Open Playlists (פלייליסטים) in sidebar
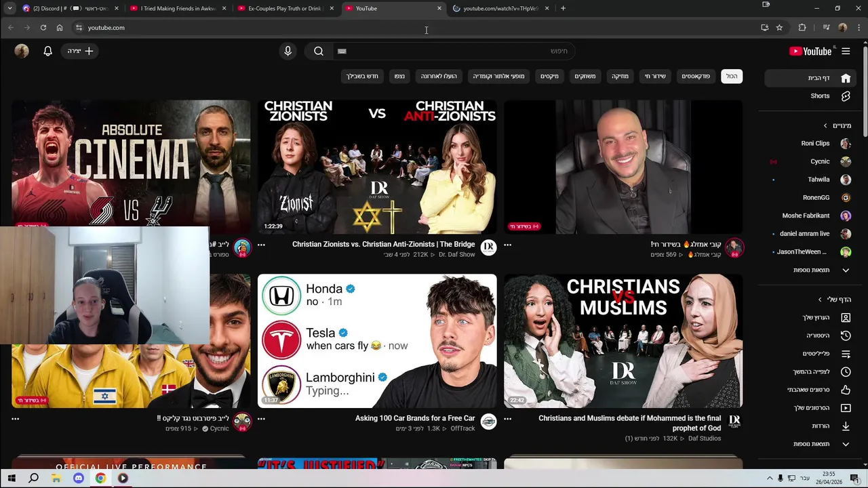The height and width of the screenshot is (488, 868). tap(809, 354)
